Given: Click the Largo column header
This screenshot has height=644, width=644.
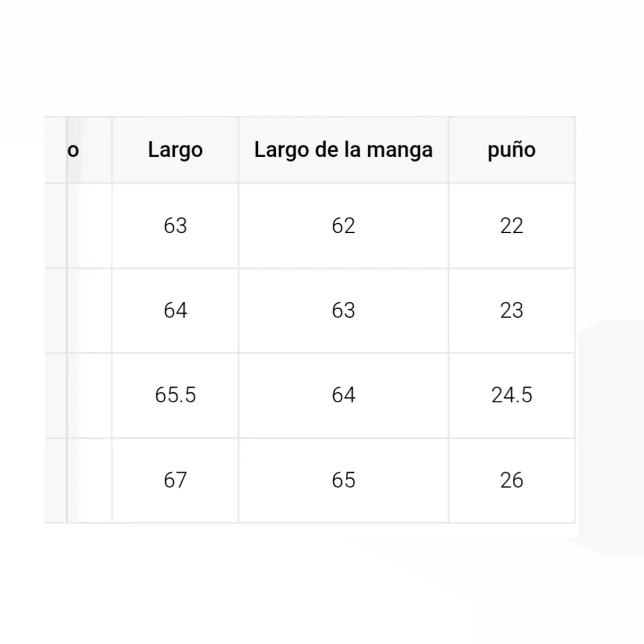Looking at the screenshot, I should click(x=175, y=150).
